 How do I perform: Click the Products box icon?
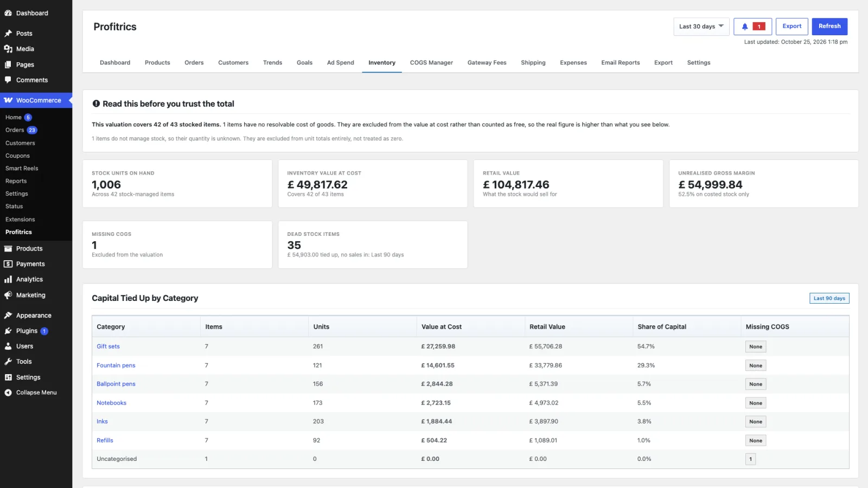tap(8, 249)
